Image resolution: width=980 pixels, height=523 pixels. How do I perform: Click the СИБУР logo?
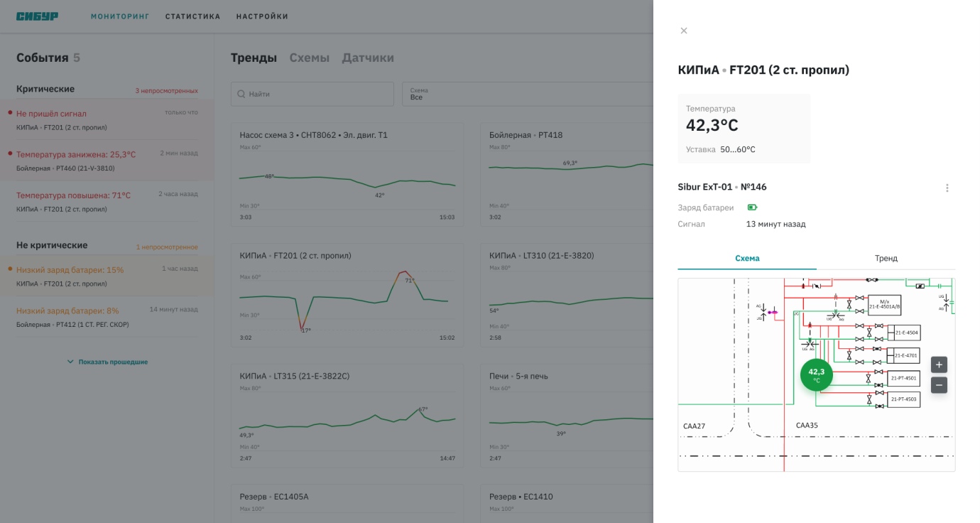[38, 16]
